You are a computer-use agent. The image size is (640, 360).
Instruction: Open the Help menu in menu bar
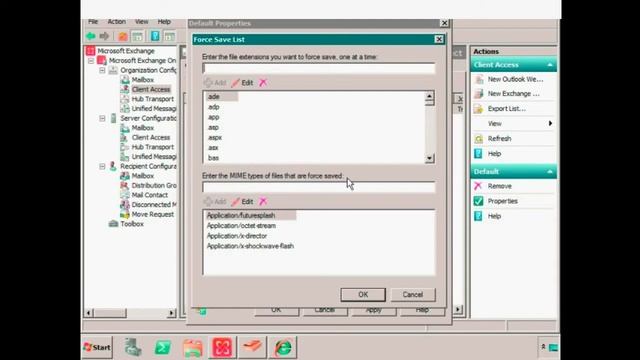[x=164, y=22]
